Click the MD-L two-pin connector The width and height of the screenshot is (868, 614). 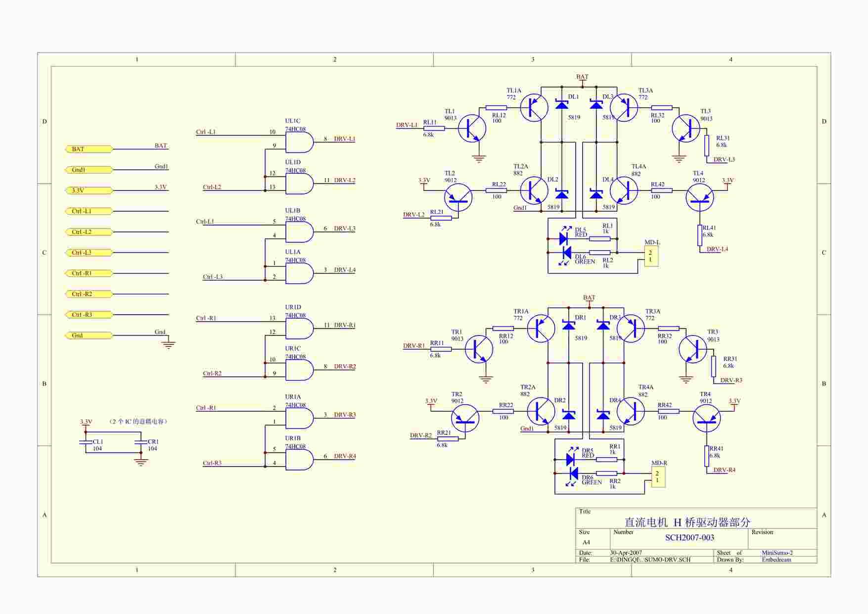pyautogui.click(x=651, y=256)
